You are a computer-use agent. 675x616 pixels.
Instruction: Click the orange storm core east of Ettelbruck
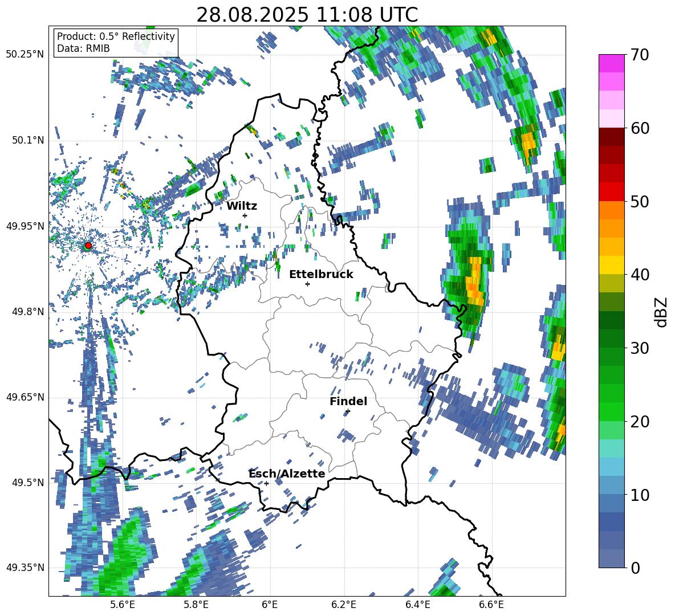pos(474,282)
